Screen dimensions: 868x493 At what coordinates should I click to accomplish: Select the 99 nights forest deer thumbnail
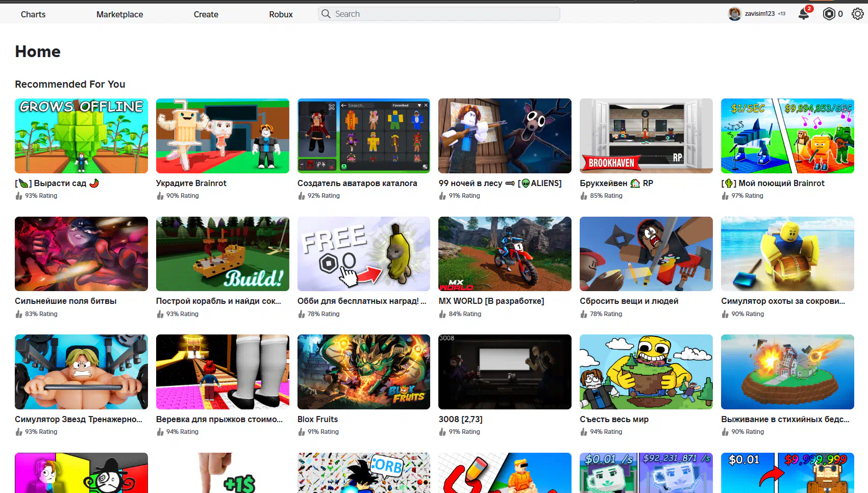[x=505, y=136]
